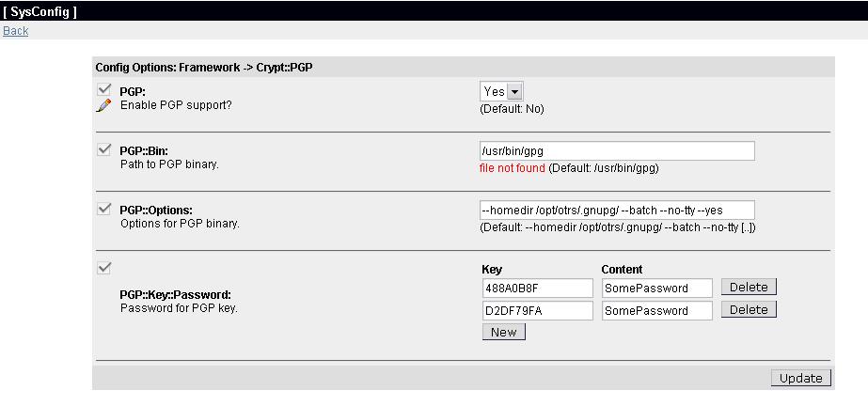Delete the D2DF79FA key row
The image size is (868, 406).
[x=749, y=310]
